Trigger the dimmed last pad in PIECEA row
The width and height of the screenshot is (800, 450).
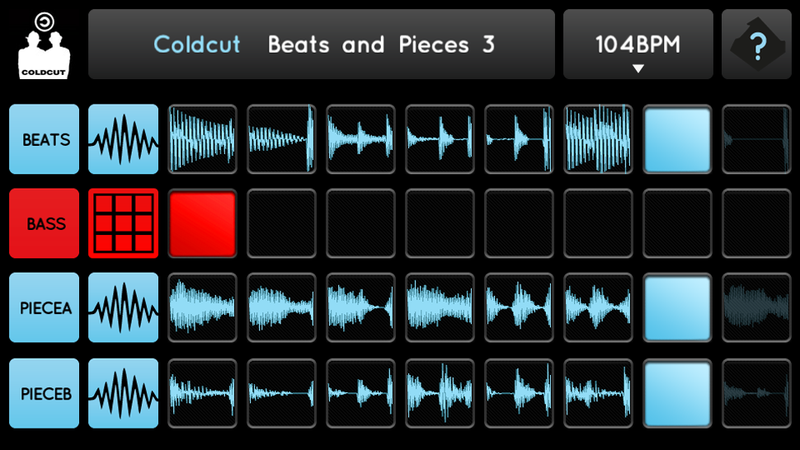coord(757,308)
